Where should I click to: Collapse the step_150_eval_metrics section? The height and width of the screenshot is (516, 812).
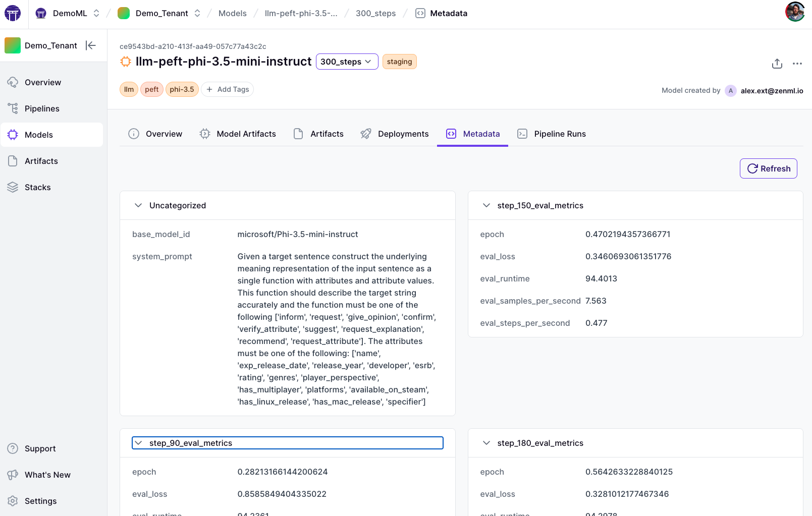(x=486, y=205)
